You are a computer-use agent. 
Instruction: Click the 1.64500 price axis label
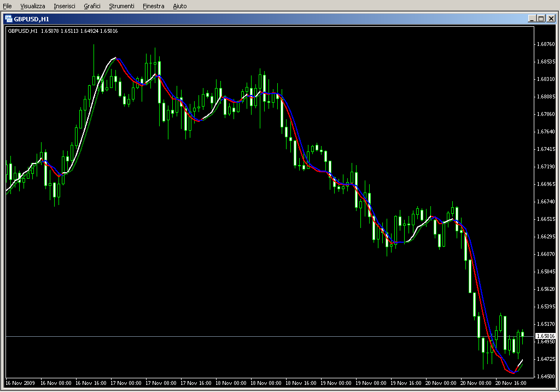(546, 377)
